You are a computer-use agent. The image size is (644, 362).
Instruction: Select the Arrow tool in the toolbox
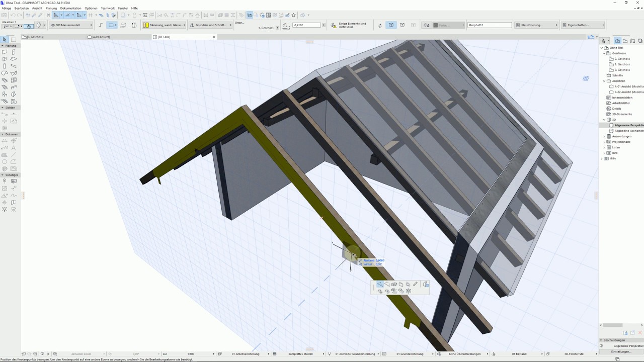[x=5, y=39]
